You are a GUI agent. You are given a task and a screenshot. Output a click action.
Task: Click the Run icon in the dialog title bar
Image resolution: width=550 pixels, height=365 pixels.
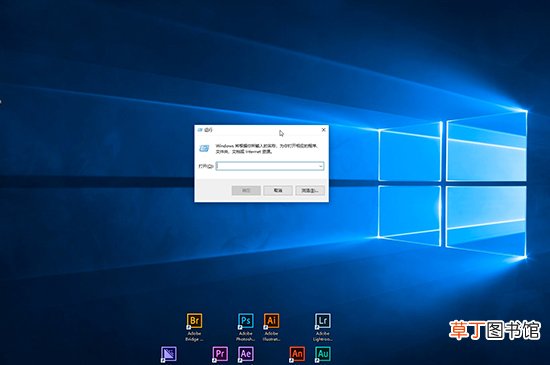click(200, 130)
